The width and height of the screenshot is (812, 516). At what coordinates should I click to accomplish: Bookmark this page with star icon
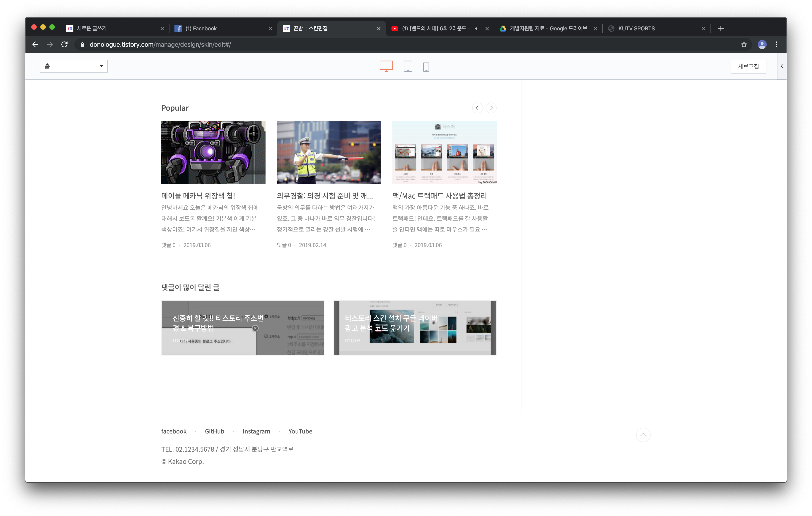point(744,44)
